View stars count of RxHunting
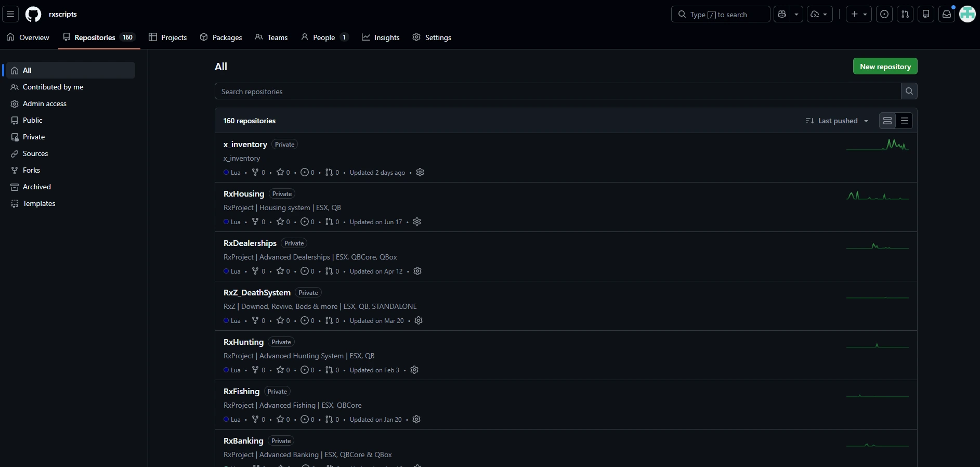Screen dimensions: 980x467 click(283, 370)
